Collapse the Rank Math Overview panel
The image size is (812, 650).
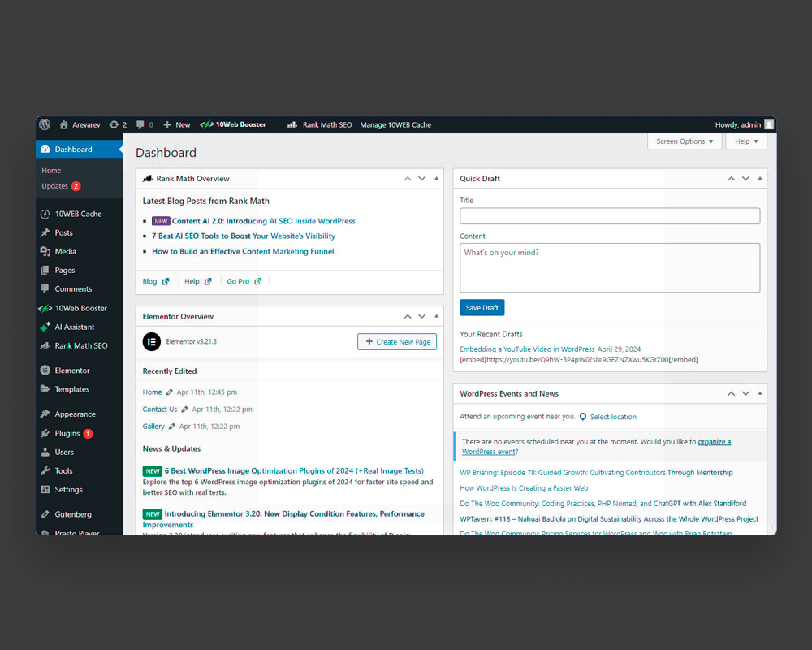point(436,179)
